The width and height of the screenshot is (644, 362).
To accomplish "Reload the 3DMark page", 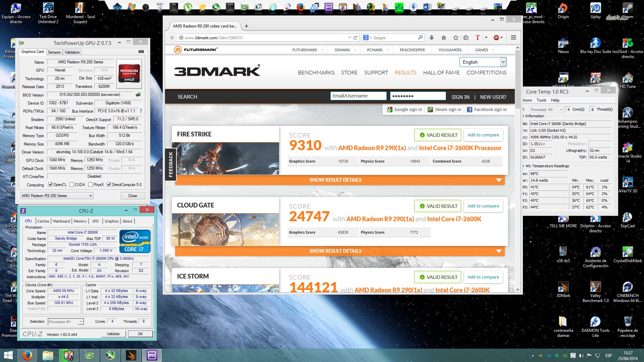I will (x=356, y=38).
